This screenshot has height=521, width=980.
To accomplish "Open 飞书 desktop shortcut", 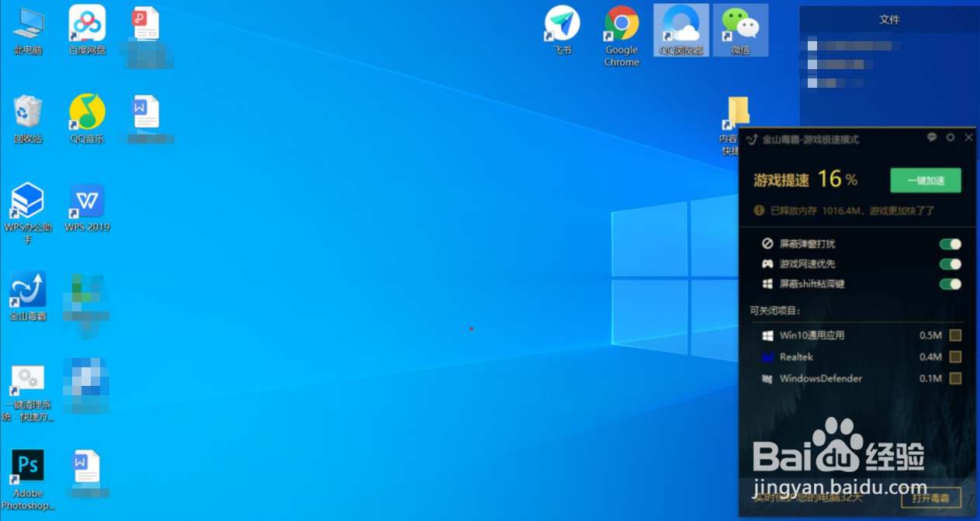I will 563,30.
